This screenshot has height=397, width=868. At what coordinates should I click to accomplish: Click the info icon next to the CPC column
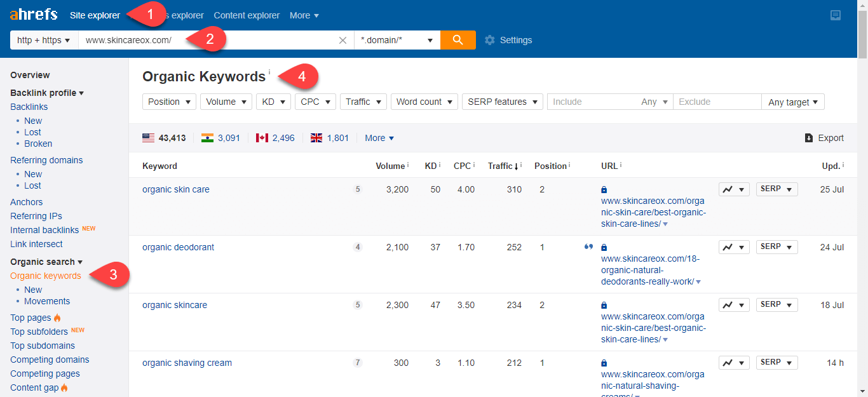pos(474,165)
